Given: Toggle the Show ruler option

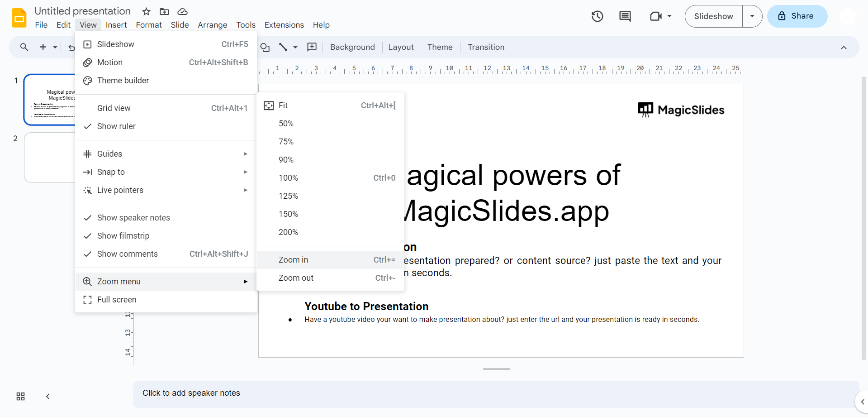Looking at the screenshot, I should pyautogui.click(x=116, y=126).
